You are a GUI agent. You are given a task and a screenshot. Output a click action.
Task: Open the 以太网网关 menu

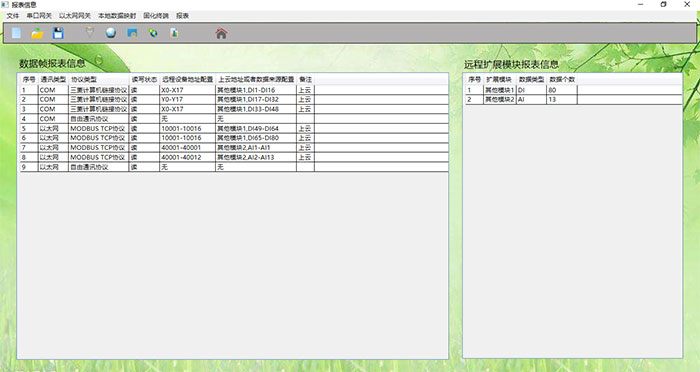(75, 16)
